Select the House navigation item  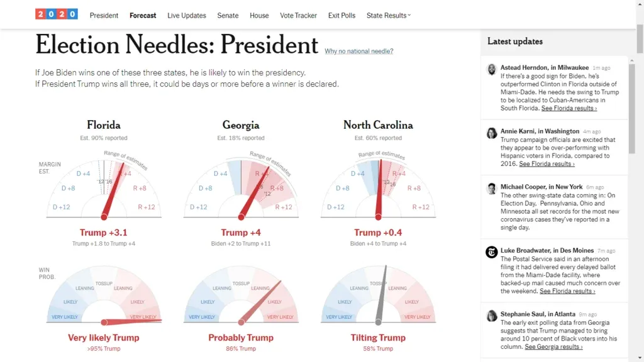click(259, 15)
